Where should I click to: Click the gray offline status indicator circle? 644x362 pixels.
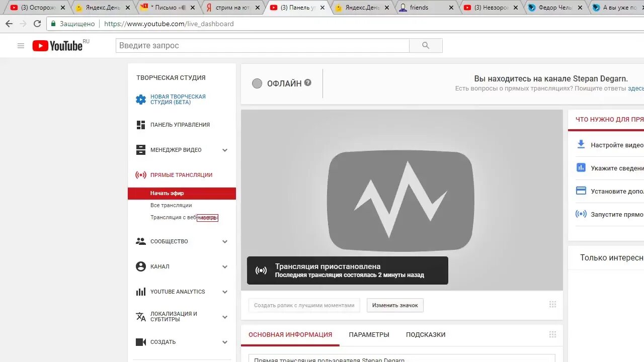pos(257,83)
